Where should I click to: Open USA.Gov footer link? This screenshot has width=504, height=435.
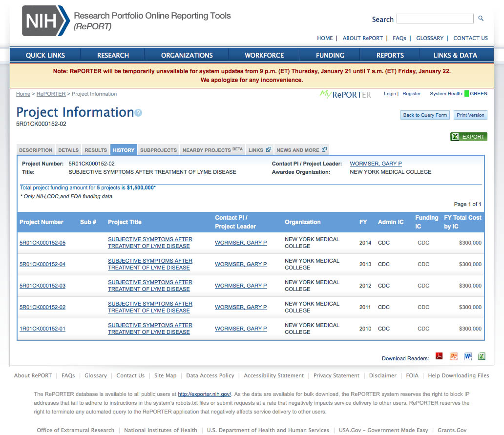(383, 430)
